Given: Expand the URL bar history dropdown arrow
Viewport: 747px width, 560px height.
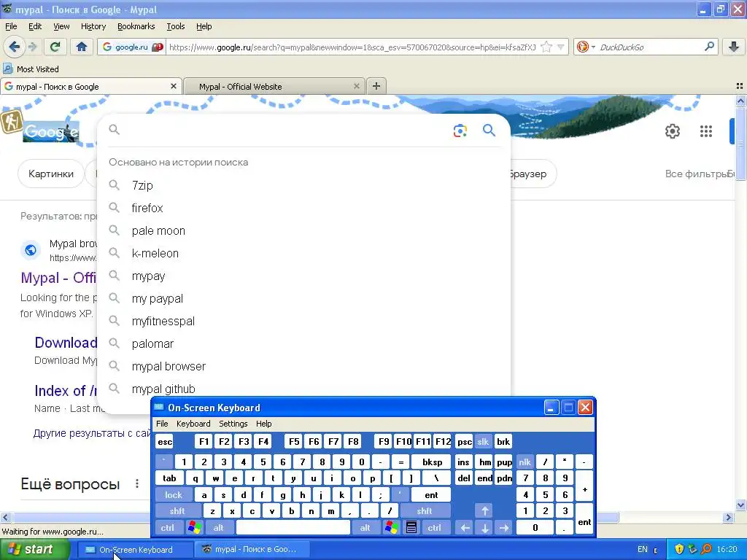Looking at the screenshot, I should [561, 47].
